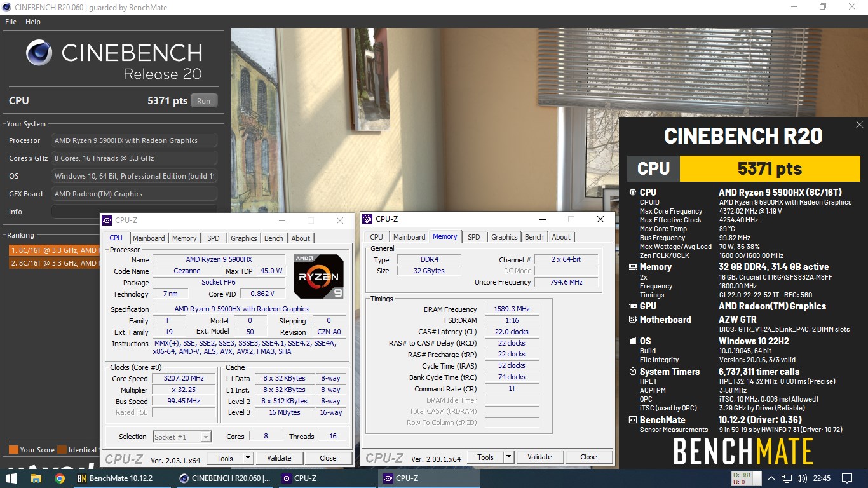Open the File menu in Cinebench

[11, 22]
